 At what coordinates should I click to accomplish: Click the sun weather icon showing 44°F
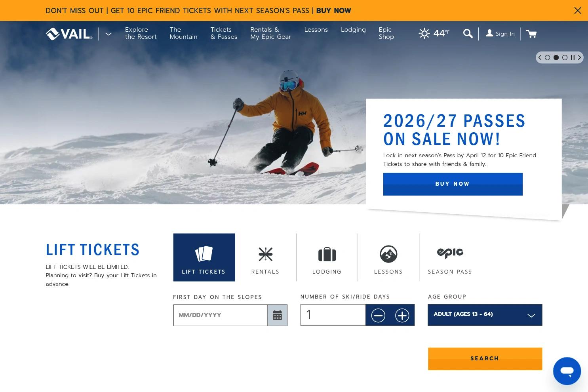pyautogui.click(x=424, y=33)
